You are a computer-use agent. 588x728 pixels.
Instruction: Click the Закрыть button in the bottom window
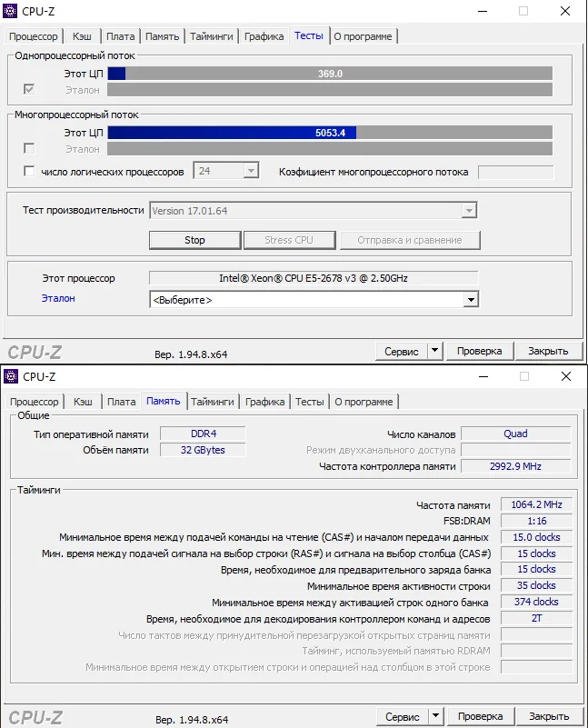tap(549, 716)
